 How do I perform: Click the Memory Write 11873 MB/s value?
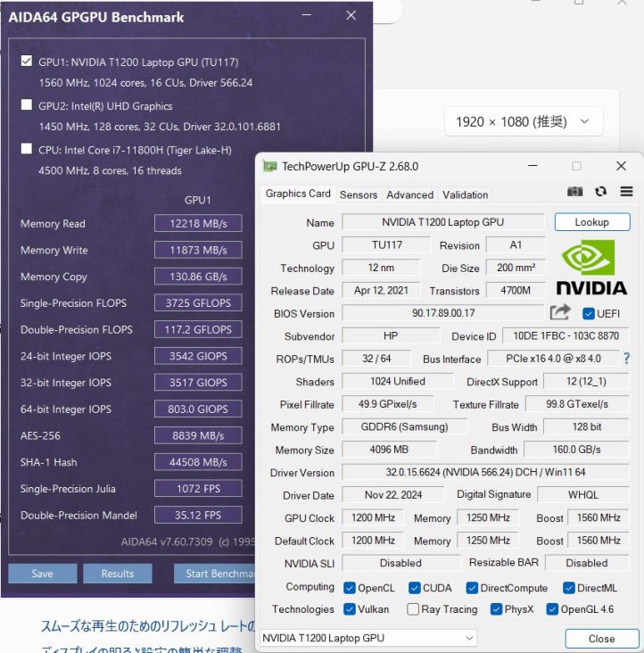[x=198, y=250]
